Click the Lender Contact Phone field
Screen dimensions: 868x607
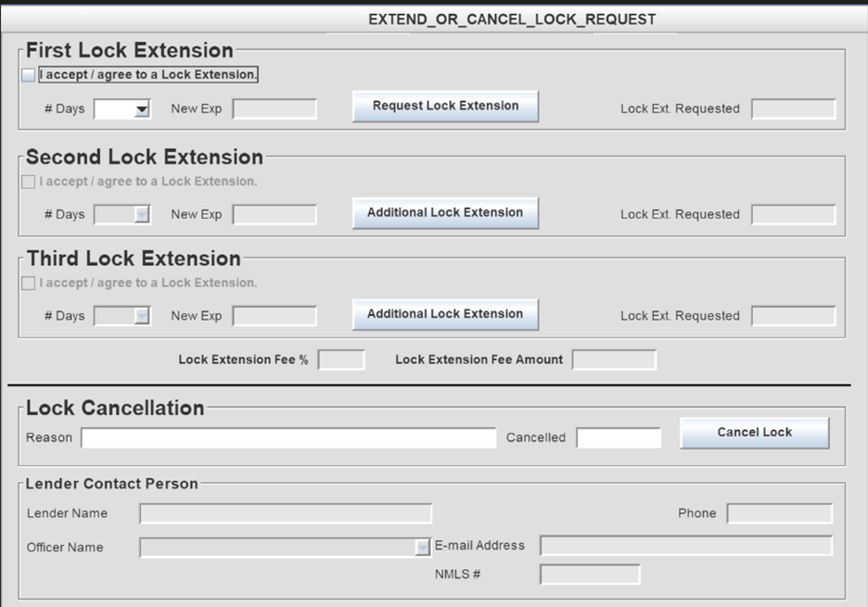(779, 513)
